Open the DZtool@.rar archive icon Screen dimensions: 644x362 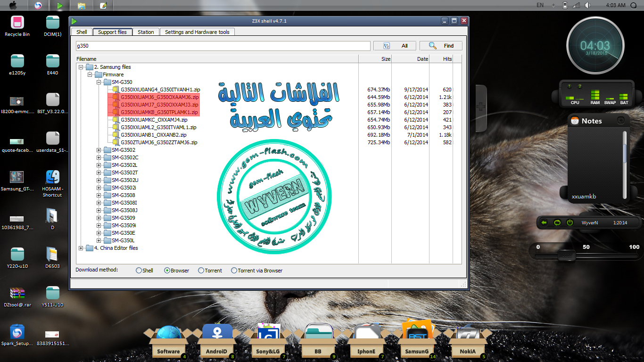pos(17,296)
